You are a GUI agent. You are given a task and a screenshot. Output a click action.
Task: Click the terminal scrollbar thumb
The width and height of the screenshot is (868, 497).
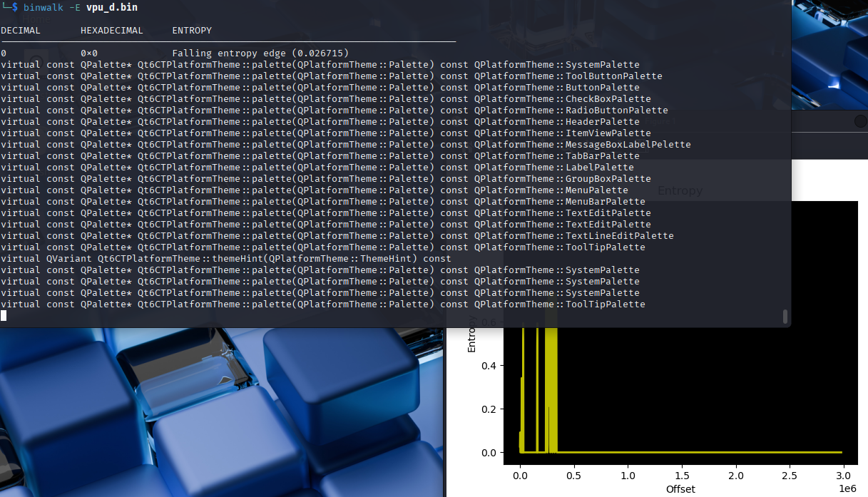tap(785, 316)
